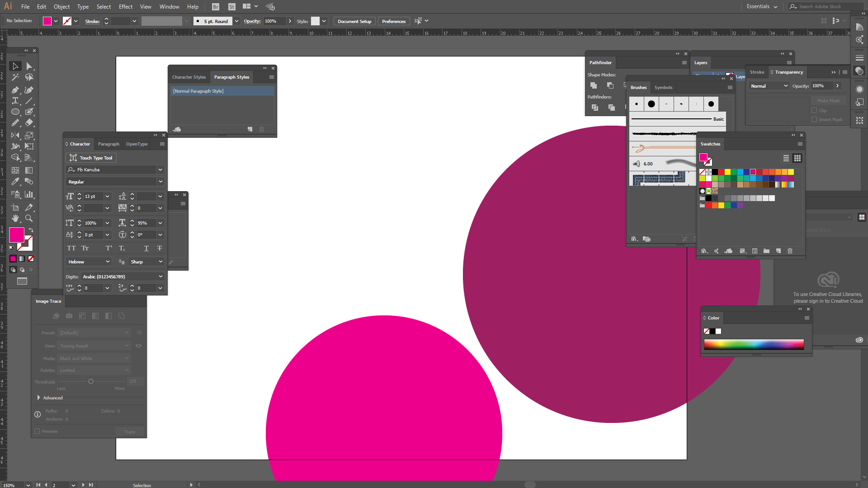Open the Normal blending mode dropdown
The width and height of the screenshot is (868, 488).
tap(769, 86)
